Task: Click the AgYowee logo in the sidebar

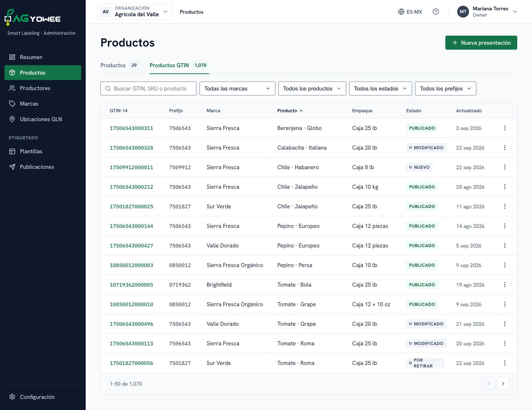Action: [33, 17]
